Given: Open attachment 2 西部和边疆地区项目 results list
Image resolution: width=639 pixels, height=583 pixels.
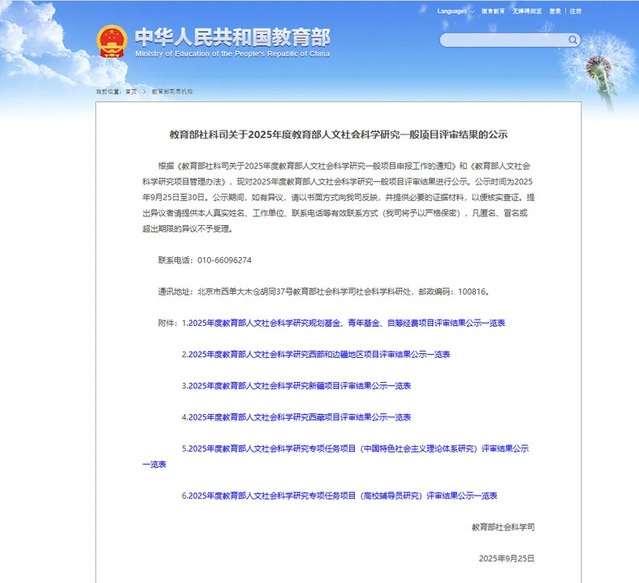Looking at the screenshot, I should coord(315,354).
